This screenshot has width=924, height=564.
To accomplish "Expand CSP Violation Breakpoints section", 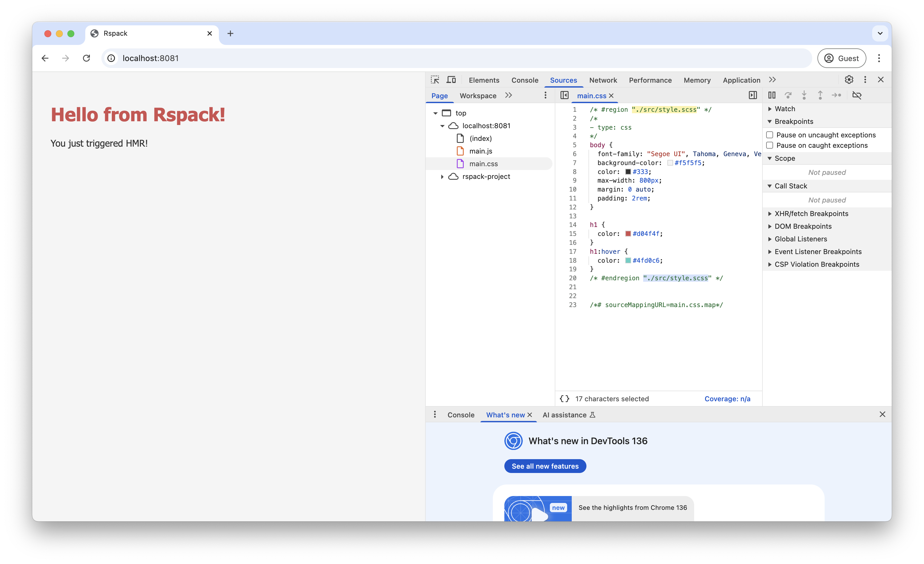I will pos(770,264).
